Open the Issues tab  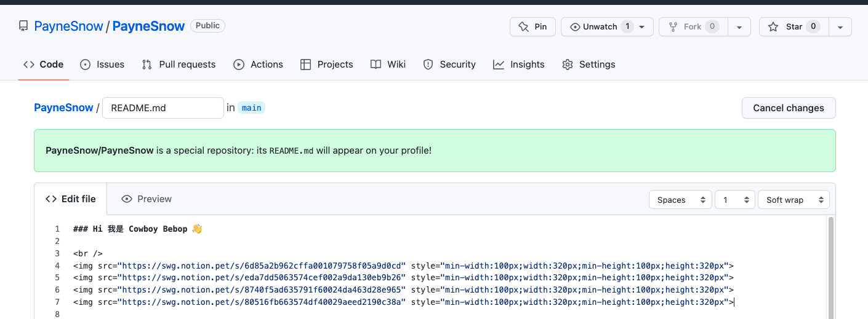[102, 65]
